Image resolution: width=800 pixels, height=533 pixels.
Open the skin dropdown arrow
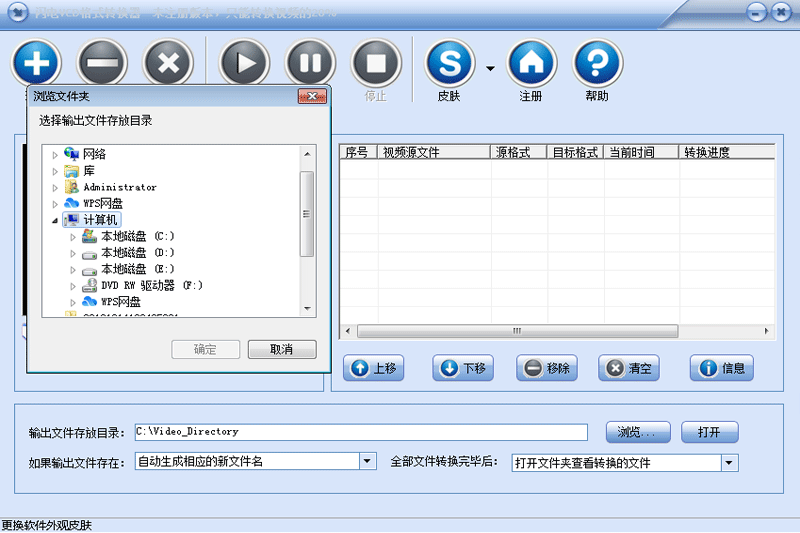[490, 68]
